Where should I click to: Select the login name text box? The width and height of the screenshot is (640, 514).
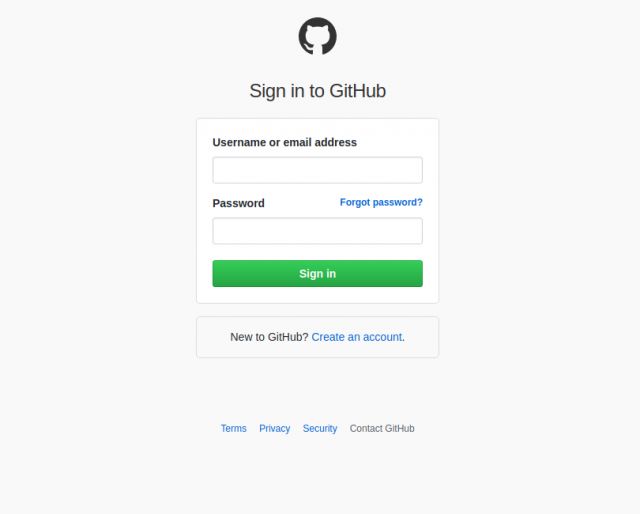(318, 170)
